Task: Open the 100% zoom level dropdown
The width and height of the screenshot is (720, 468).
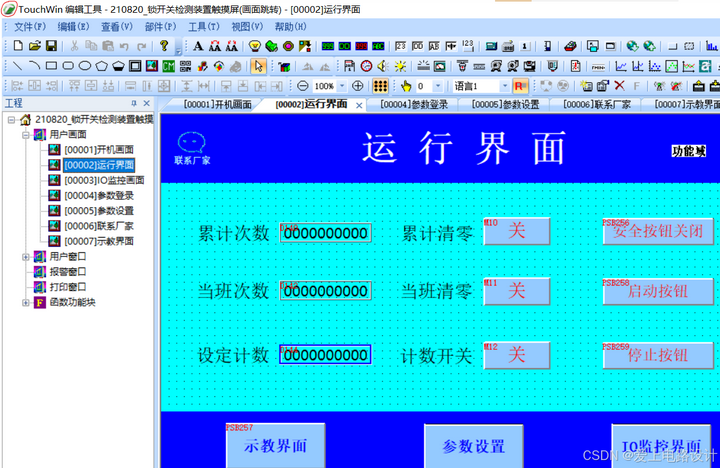Action: 342,86
